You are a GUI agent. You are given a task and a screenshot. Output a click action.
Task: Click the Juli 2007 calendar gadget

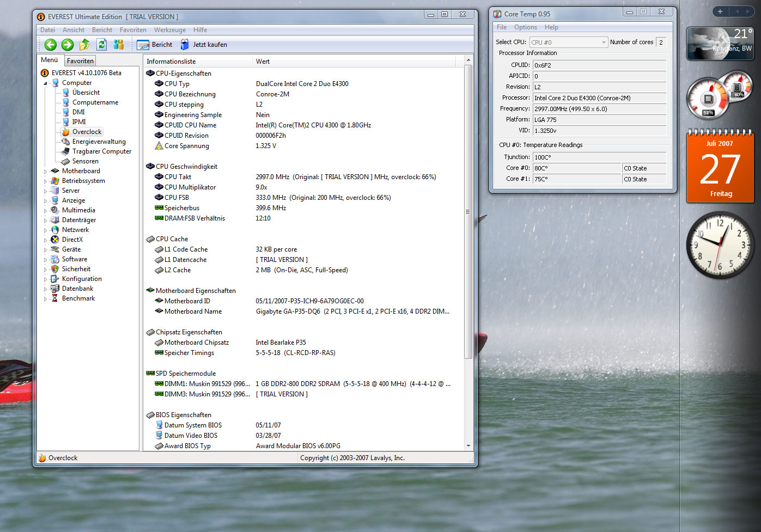pos(720,166)
